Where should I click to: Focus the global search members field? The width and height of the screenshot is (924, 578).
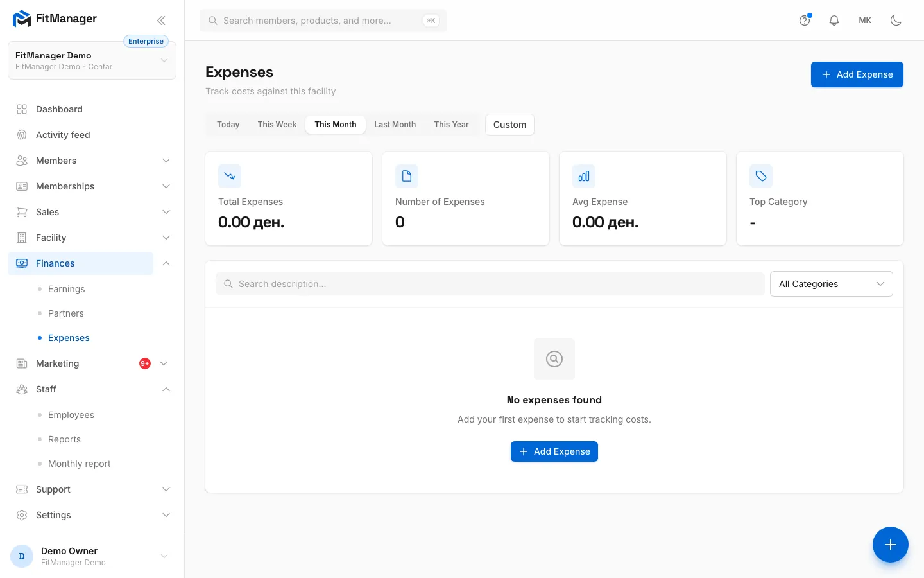point(323,21)
